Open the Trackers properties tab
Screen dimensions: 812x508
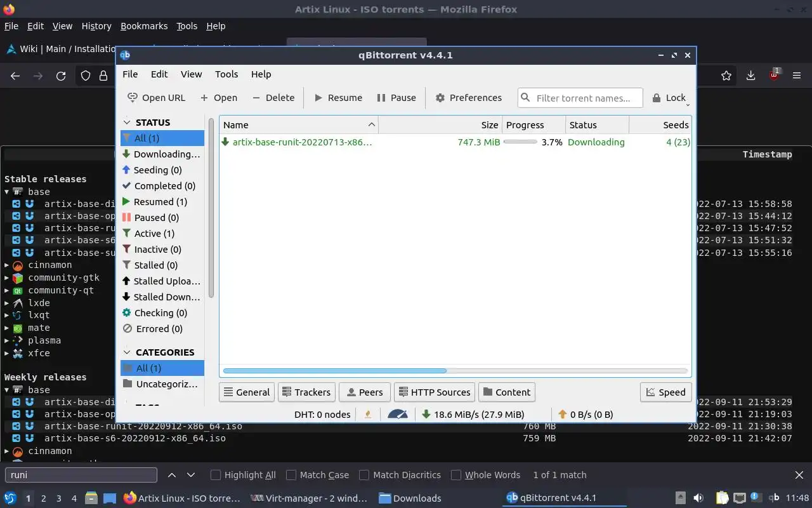[305, 392]
